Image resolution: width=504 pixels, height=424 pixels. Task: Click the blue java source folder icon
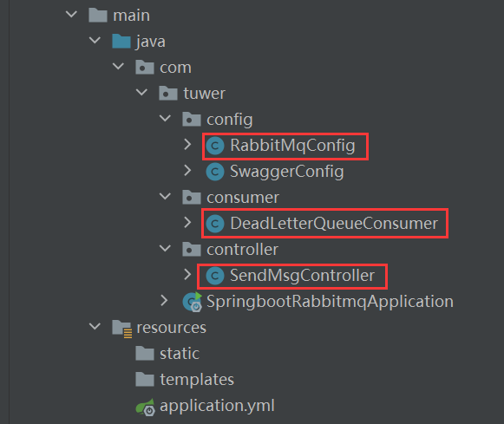[x=121, y=41]
